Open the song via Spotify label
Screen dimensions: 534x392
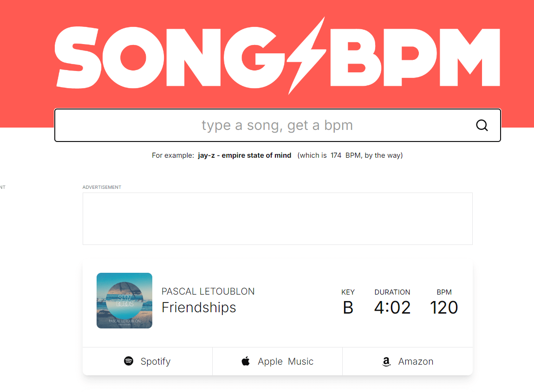click(156, 361)
